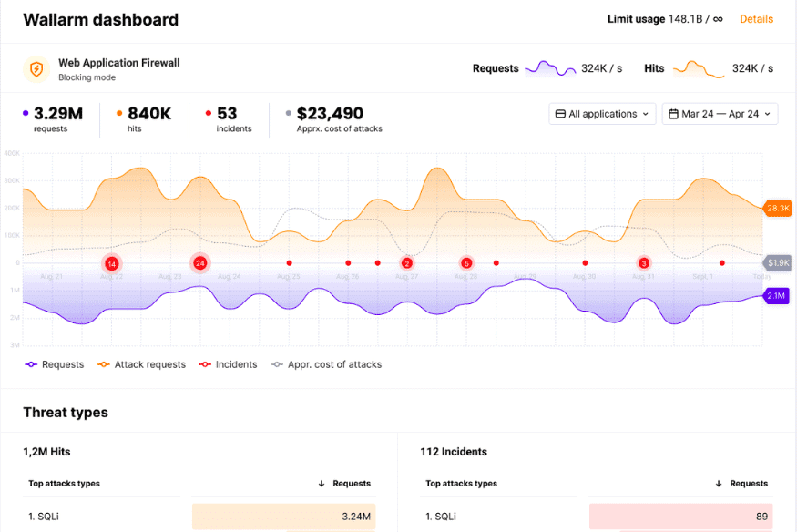
Task: Click the incident marker labeled 2
Action: (x=406, y=263)
